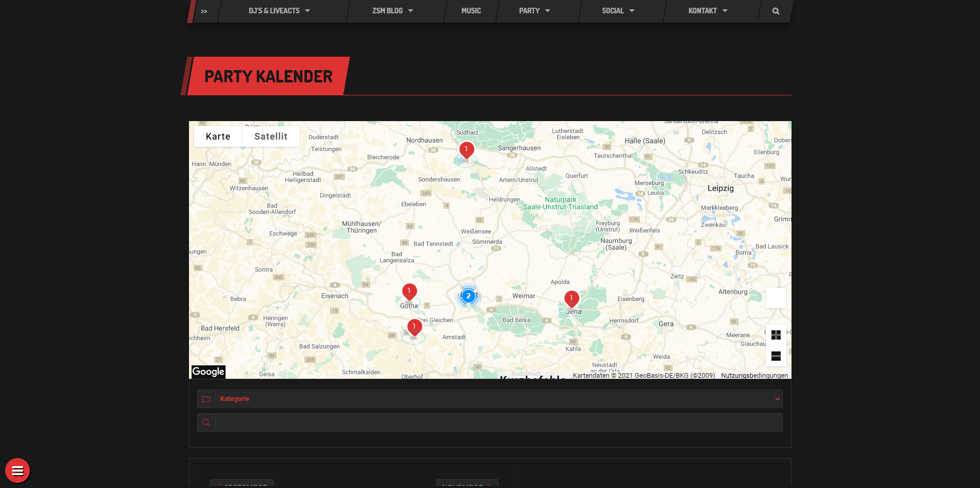
Task: Open the blue cluster marker showing 2
Action: [468, 296]
